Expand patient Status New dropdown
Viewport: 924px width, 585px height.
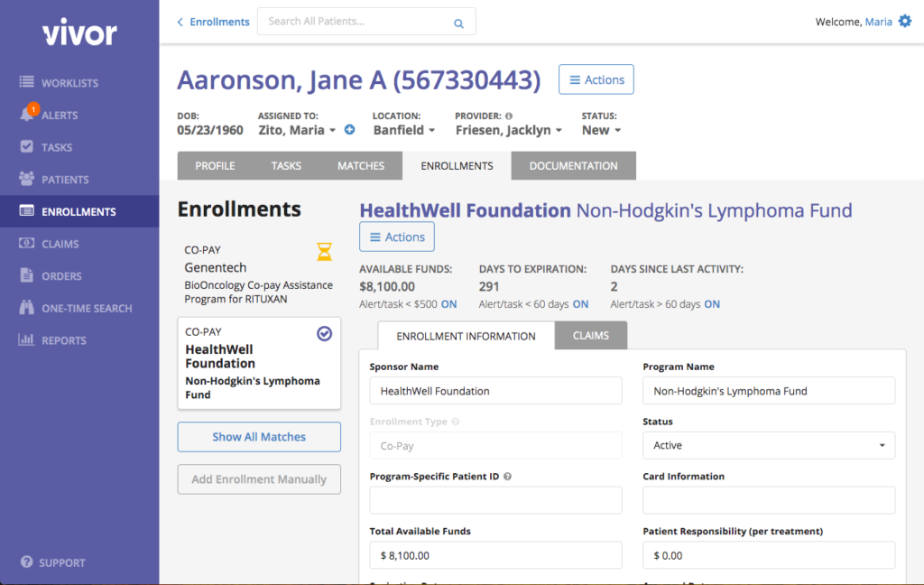click(x=601, y=130)
